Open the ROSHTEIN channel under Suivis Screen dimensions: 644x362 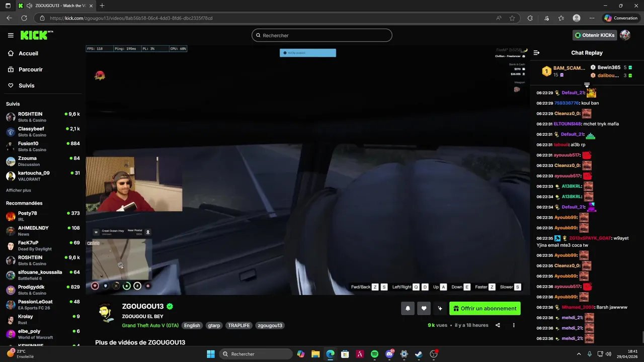click(42, 117)
